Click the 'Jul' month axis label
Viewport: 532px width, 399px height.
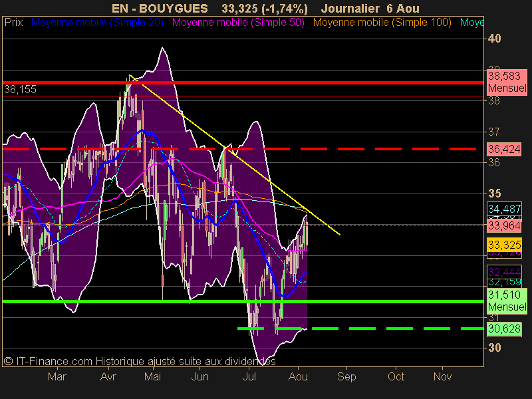[x=249, y=376]
